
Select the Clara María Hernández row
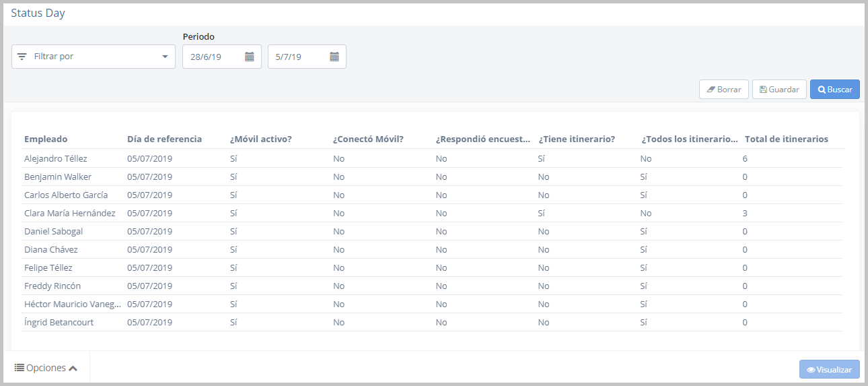(x=69, y=214)
